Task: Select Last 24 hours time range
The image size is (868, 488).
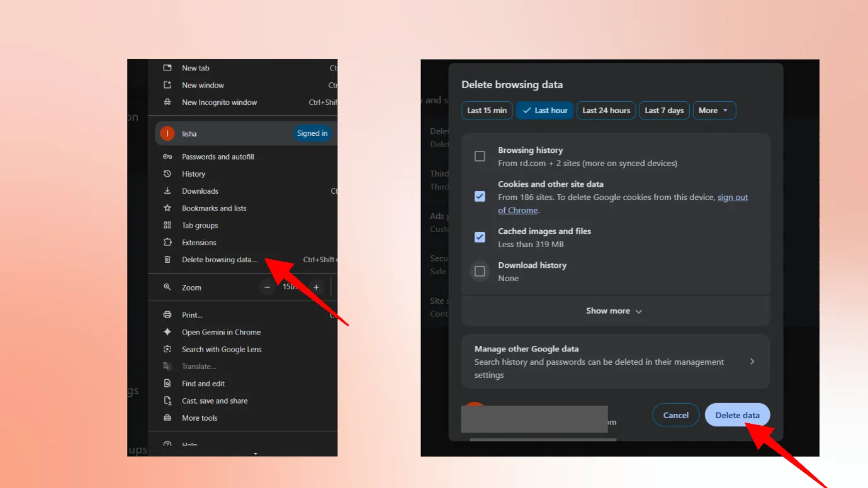Action: 606,111
